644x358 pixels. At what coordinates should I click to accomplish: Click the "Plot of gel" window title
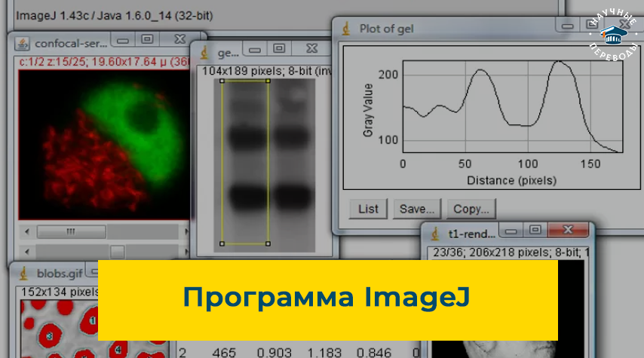387,29
